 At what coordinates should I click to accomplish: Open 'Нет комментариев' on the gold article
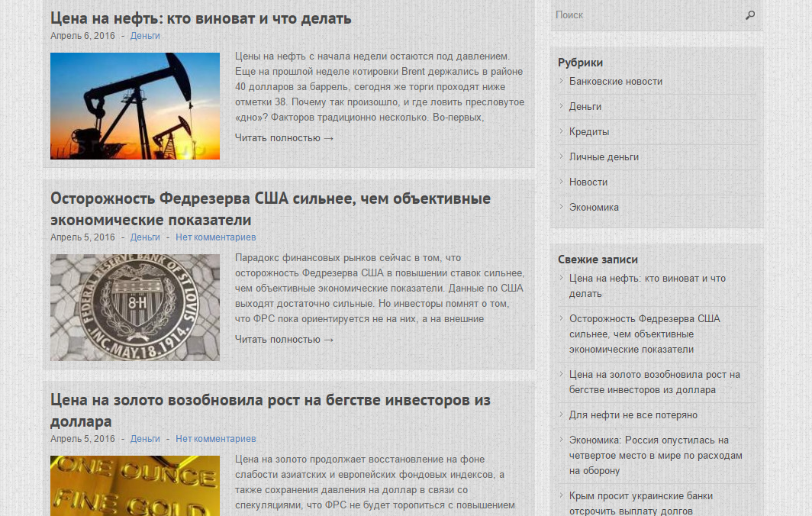[215, 439]
